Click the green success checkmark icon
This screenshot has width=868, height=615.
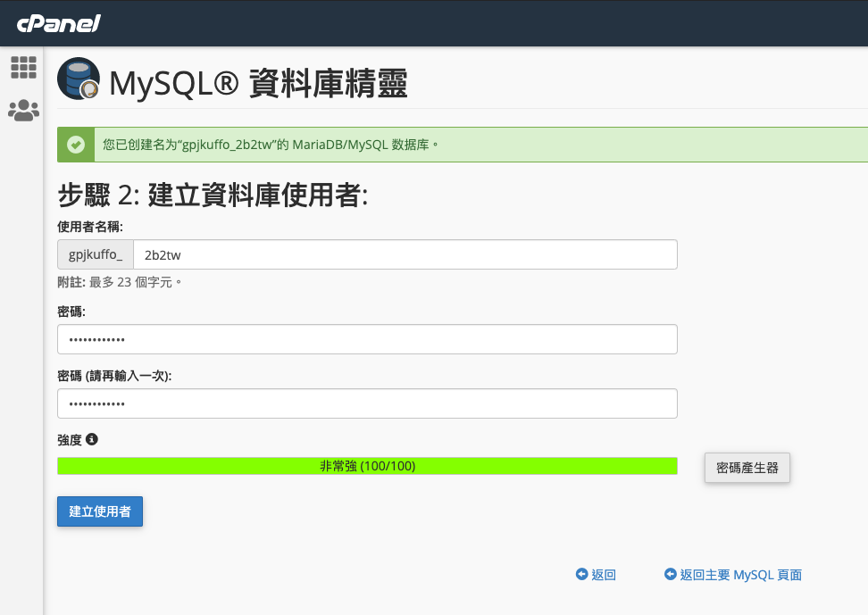pos(76,145)
